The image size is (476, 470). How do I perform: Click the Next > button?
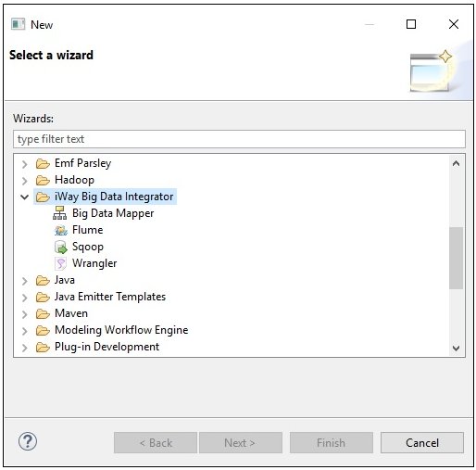241,442
